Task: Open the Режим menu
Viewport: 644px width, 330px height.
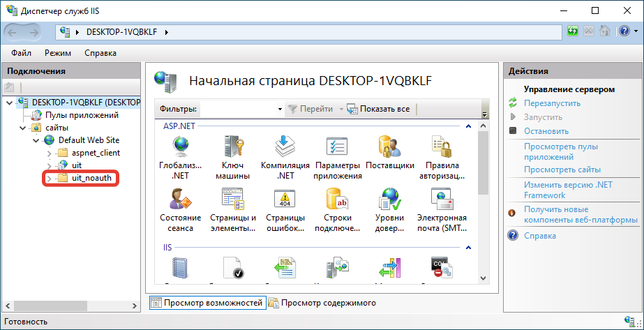Action: [58, 53]
